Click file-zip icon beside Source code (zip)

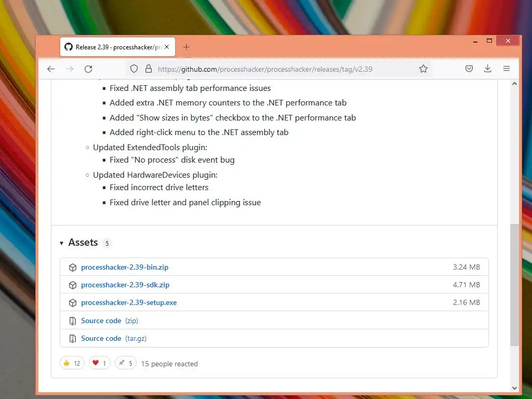[x=73, y=321]
